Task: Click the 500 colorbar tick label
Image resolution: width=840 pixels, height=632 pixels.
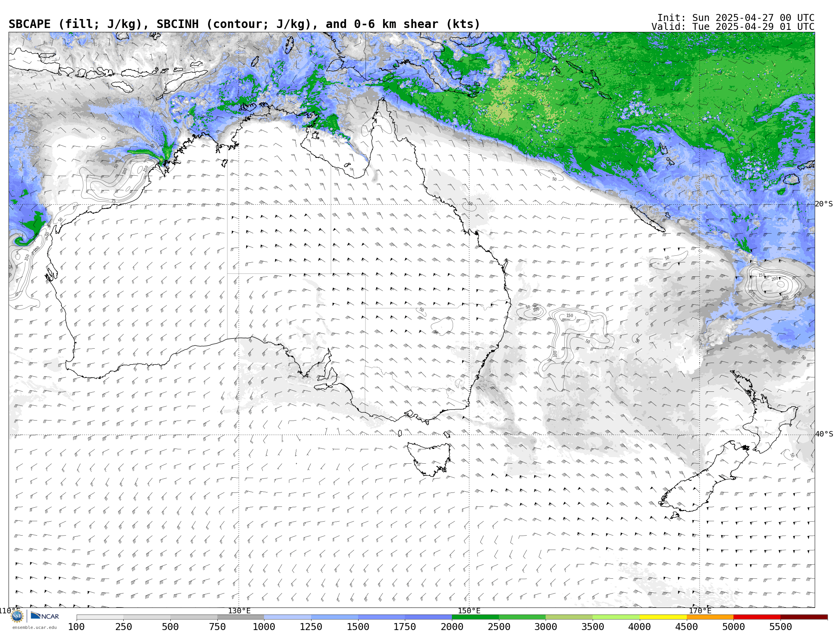Action: pyautogui.click(x=170, y=627)
